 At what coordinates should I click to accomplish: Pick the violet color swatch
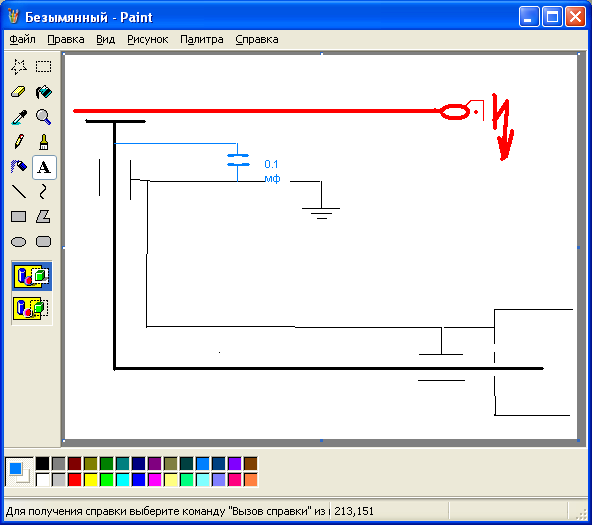[234, 463]
